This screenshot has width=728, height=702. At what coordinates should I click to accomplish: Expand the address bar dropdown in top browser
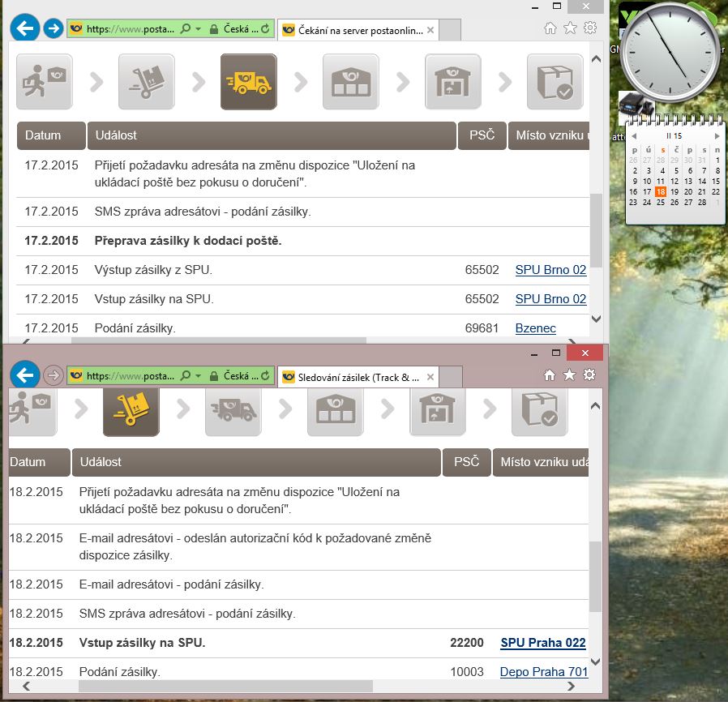click(x=197, y=29)
